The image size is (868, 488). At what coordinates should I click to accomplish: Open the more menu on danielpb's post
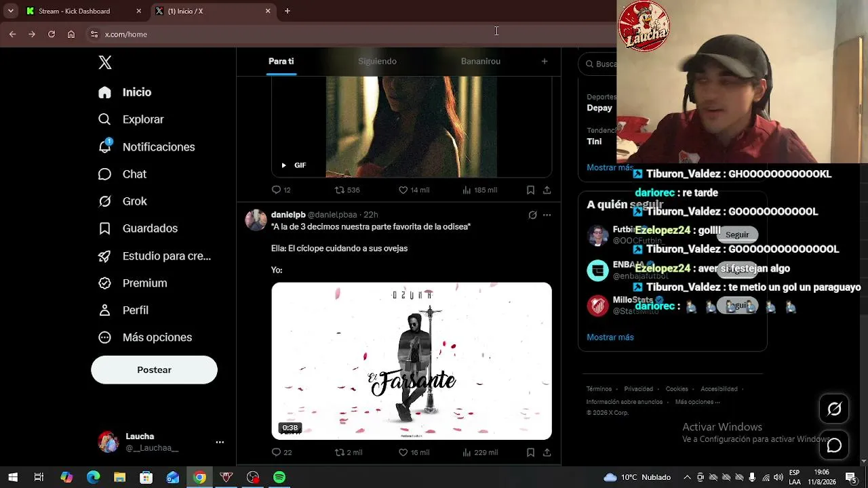(x=547, y=215)
